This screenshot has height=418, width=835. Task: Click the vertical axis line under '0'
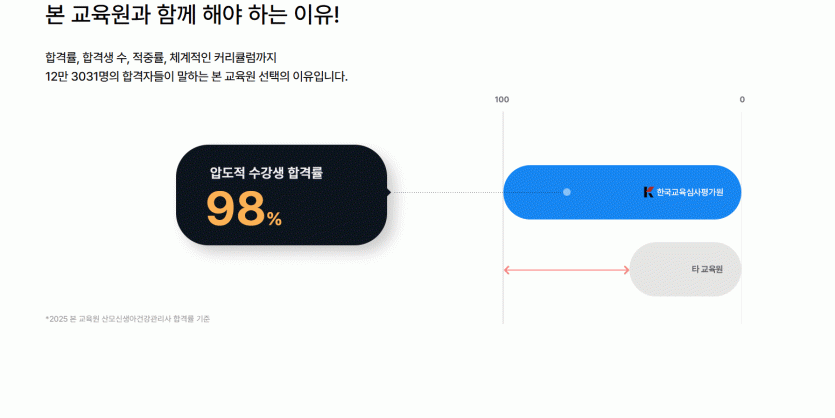tap(742, 140)
